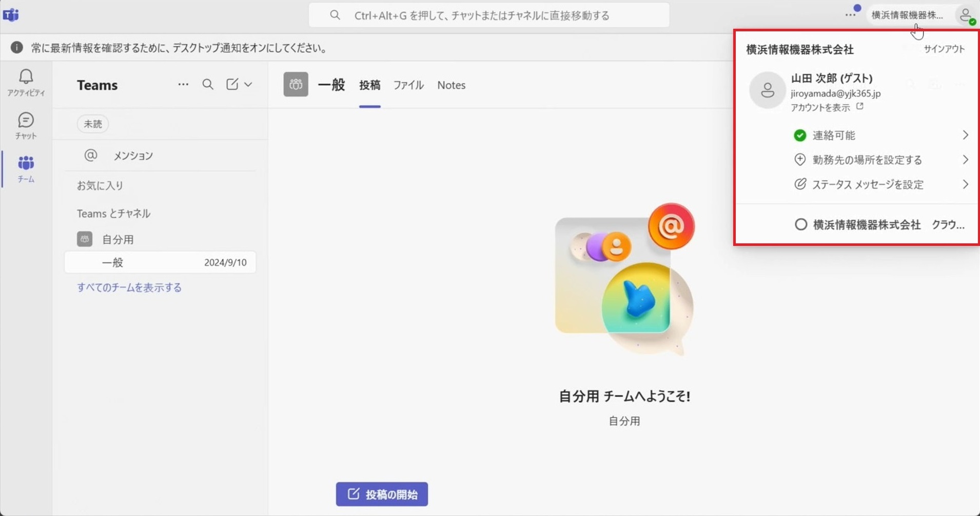Expand the 勤務先の場所を設定する chevron
The image size is (980, 516).
point(965,160)
